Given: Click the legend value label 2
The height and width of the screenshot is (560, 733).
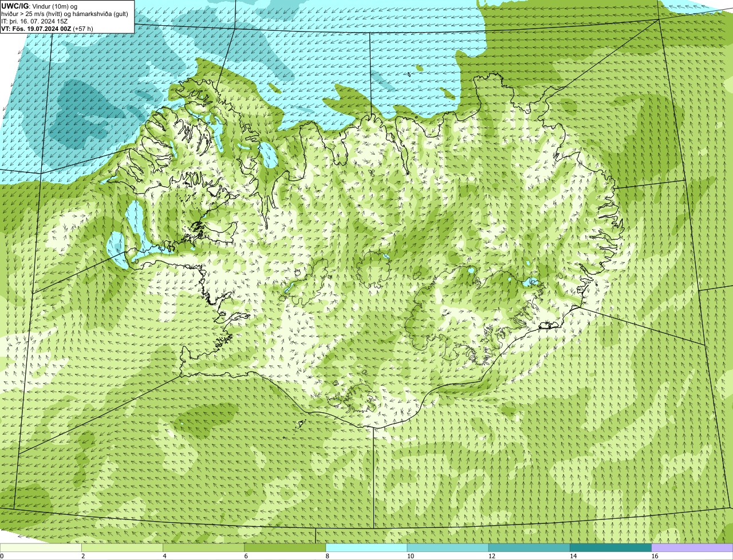Looking at the screenshot, I should pyautogui.click(x=83, y=556).
